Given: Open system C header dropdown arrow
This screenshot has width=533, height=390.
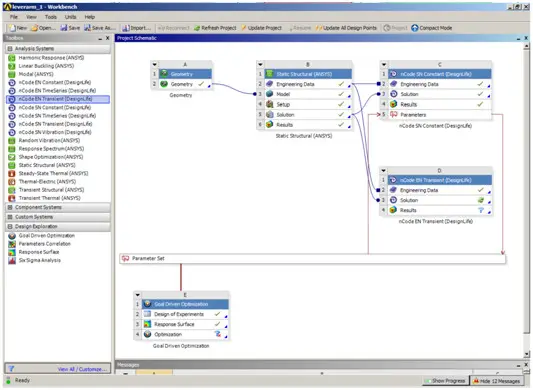Looking at the screenshot, I should [x=384, y=64].
